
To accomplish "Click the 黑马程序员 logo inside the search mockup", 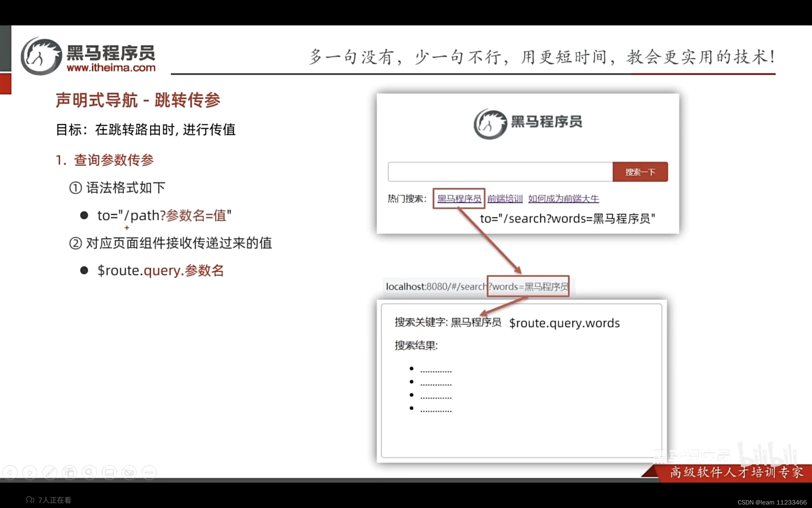I will pos(527,123).
